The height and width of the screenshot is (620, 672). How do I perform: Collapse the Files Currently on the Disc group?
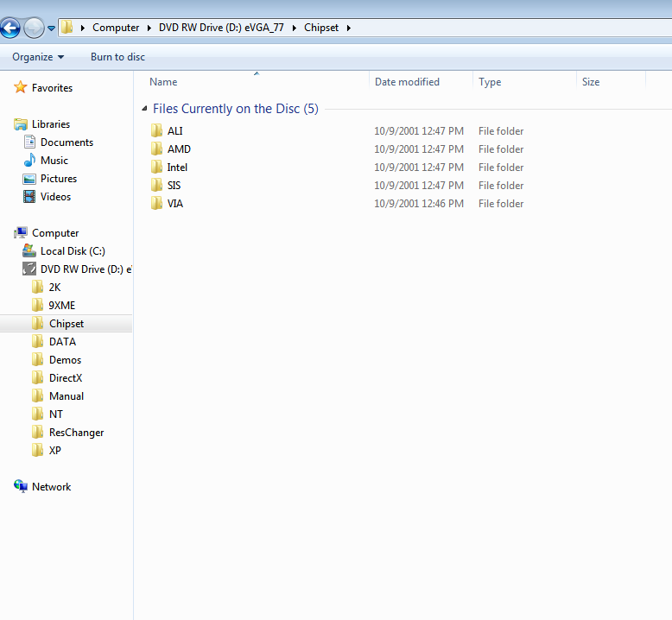[x=144, y=110]
